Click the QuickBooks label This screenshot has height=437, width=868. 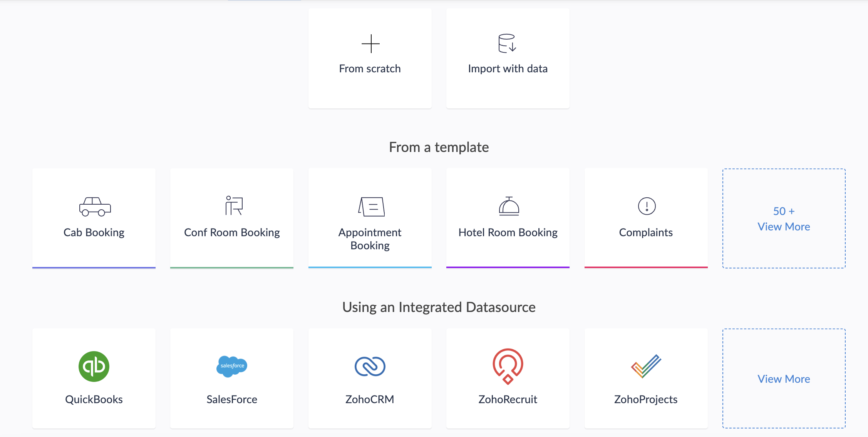pos(94,399)
